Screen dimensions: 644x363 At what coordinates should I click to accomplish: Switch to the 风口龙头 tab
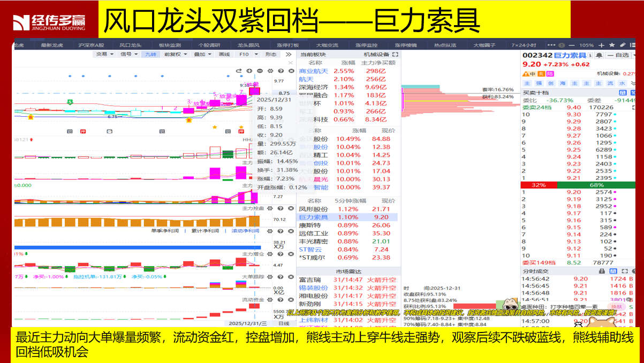(x=131, y=46)
